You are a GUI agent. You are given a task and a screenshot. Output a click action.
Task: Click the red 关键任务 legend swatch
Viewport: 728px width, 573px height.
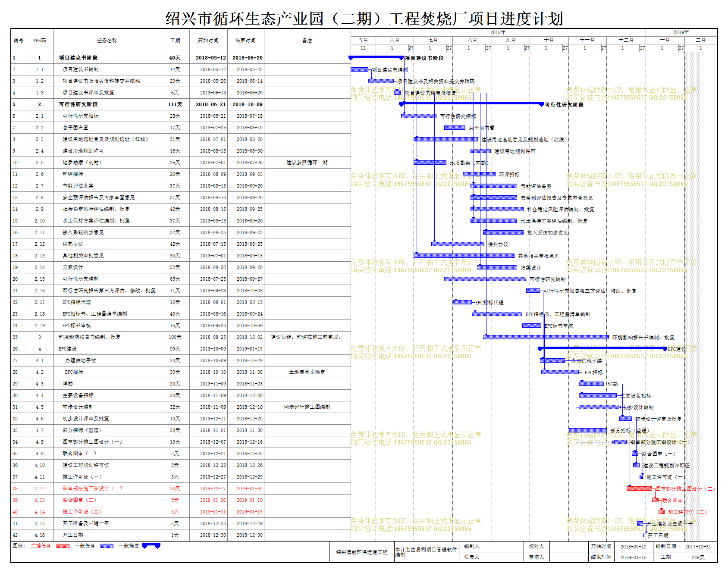click(x=63, y=546)
